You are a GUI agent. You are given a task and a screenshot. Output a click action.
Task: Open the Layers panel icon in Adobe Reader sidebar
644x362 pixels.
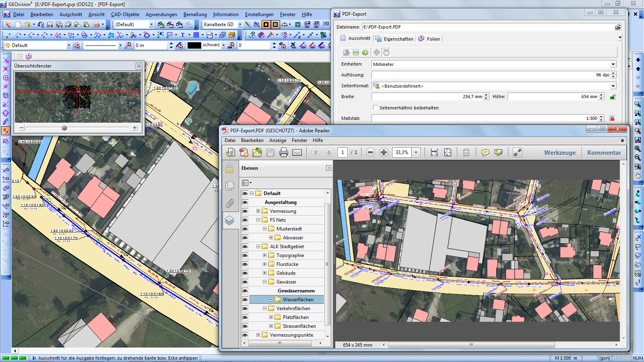coord(229,220)
